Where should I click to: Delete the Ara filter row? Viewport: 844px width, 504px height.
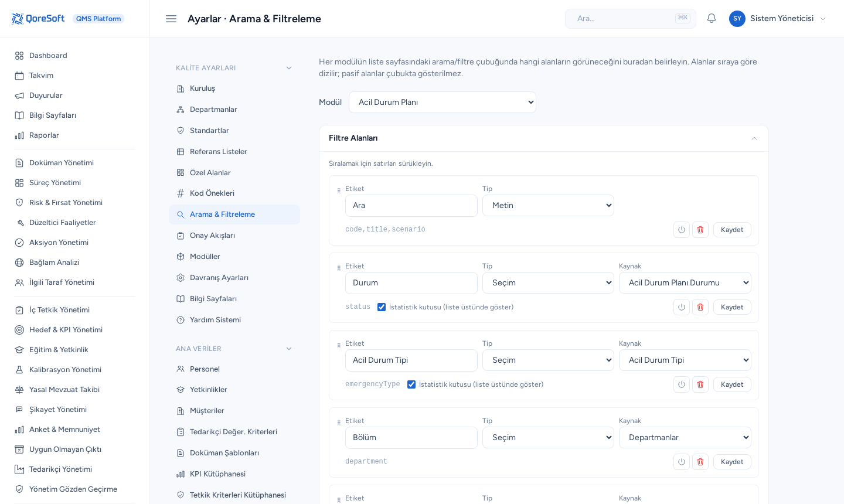click(700, 230)
